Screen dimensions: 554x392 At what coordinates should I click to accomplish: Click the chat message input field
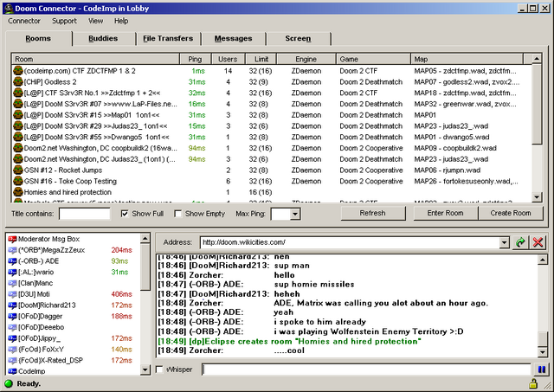367,370
